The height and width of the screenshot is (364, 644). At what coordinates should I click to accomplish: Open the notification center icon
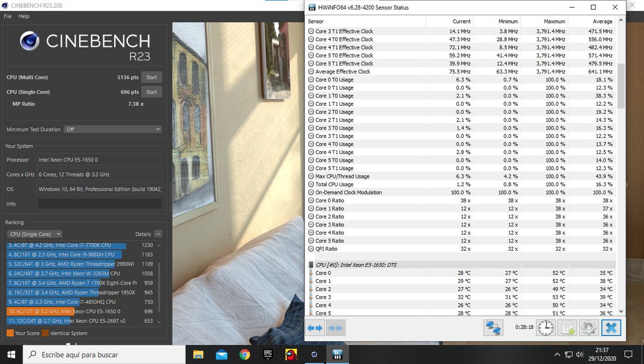[x=628, y=354]
